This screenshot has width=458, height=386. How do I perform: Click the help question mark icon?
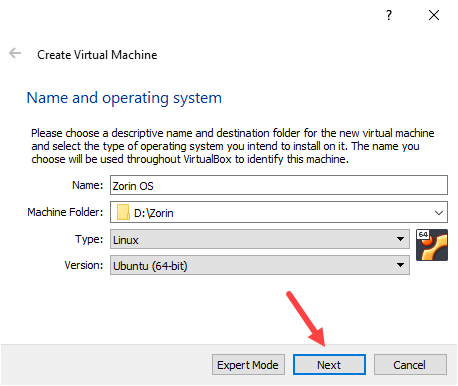coord(389,15)
